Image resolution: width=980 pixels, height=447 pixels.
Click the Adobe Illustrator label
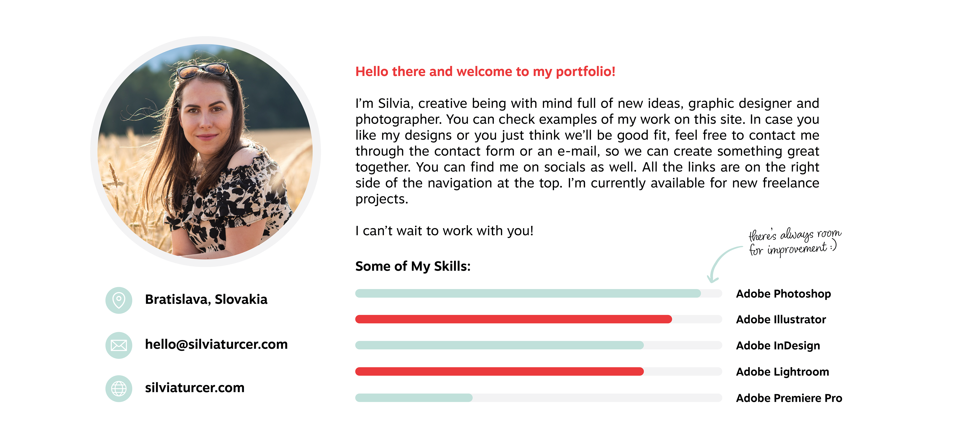(781, 320)
